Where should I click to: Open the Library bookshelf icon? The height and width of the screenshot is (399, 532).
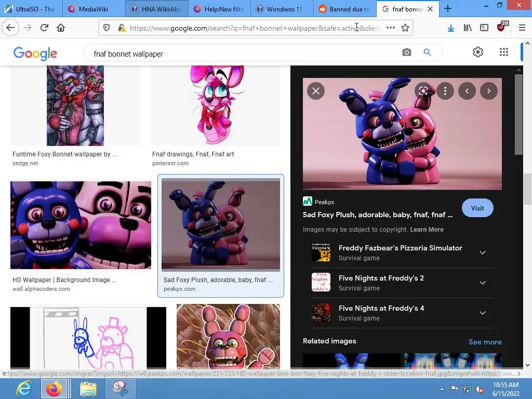[x=468, y=28]
